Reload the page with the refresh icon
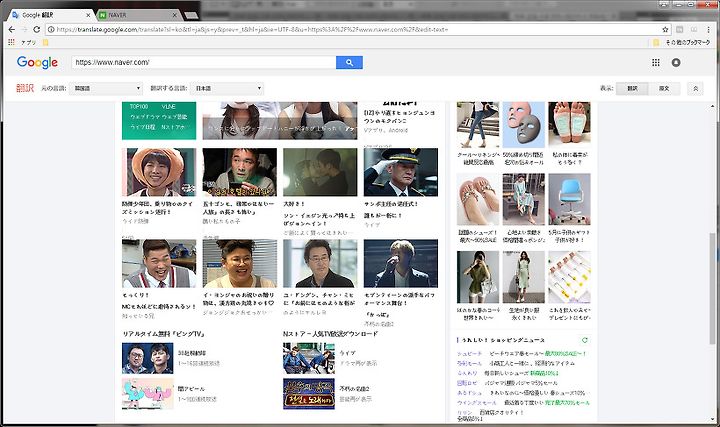The height and width of the screenshot is (427, 720). pos(37,29)
